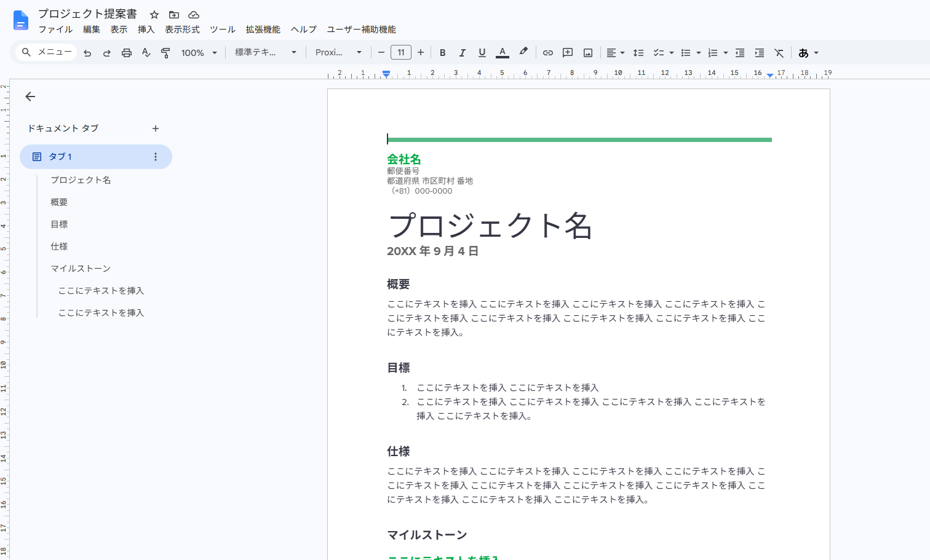Run the spelling and grammar check icon
930x560 pixels.
[146, 53]
